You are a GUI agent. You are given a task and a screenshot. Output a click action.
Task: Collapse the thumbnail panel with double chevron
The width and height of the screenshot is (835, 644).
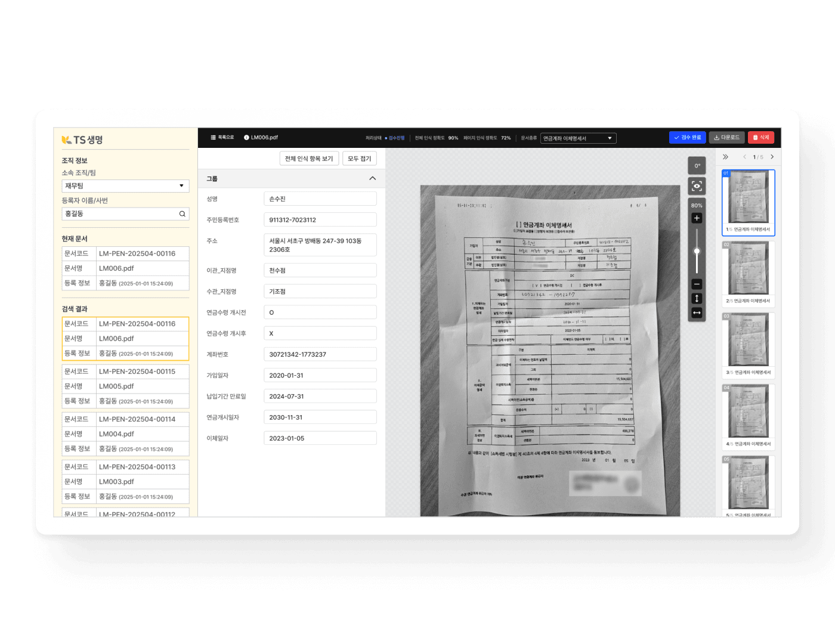(725, 157)
